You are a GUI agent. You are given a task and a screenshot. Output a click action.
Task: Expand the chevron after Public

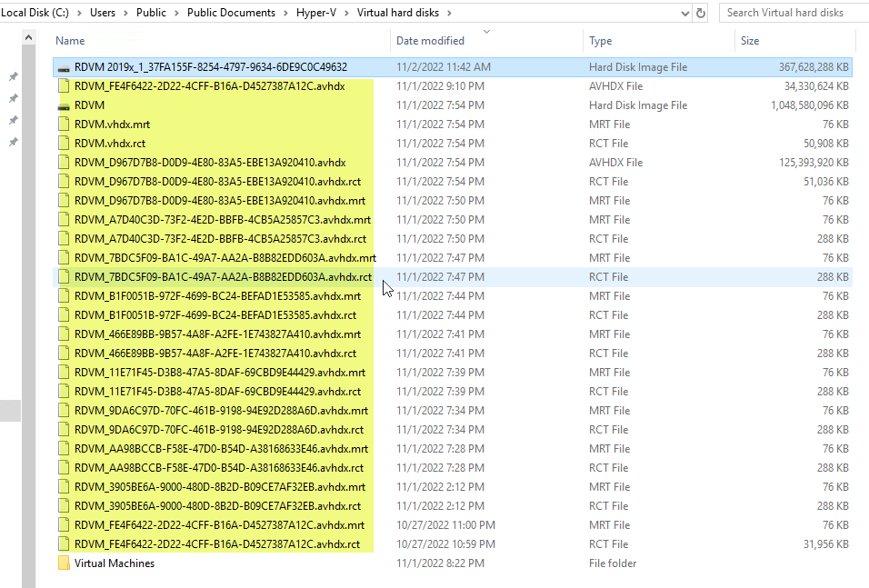(x=176, y=13)
